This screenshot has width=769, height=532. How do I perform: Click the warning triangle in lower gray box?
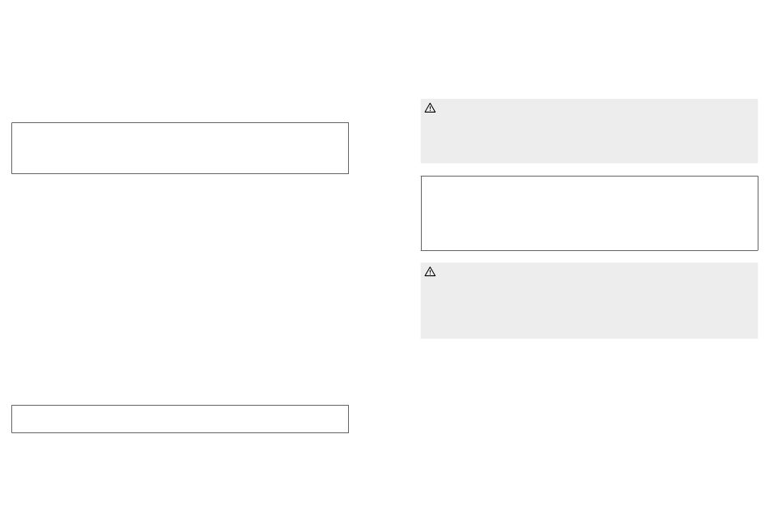click(x=430, y=272)
